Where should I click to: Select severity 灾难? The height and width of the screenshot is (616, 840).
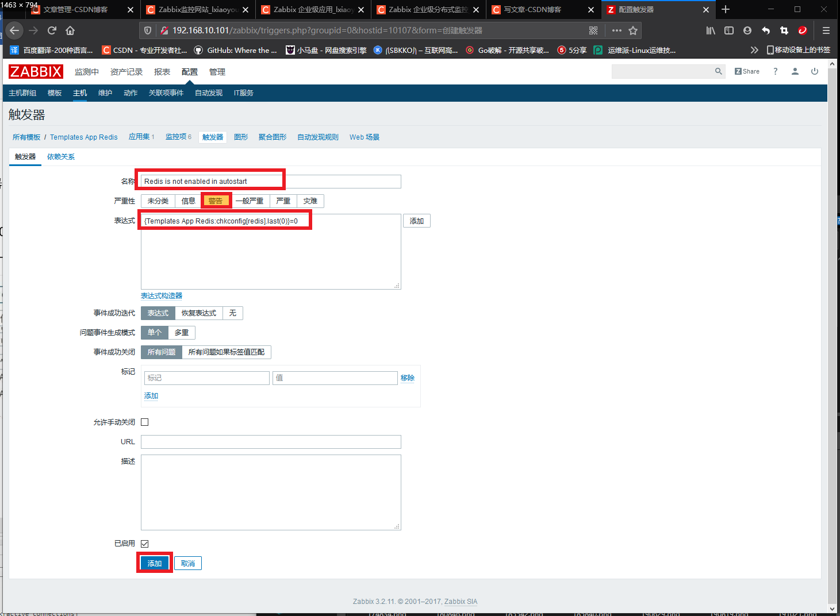(x=310, y=201)
